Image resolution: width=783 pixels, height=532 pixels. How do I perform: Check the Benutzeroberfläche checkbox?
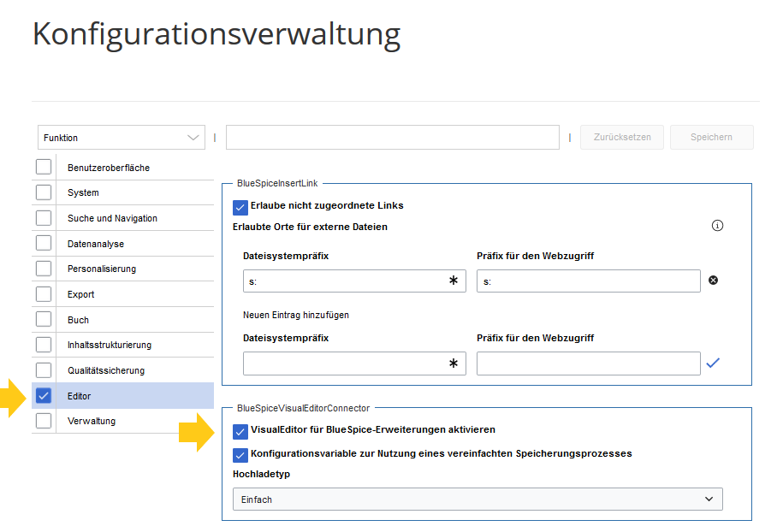[44, 167]
